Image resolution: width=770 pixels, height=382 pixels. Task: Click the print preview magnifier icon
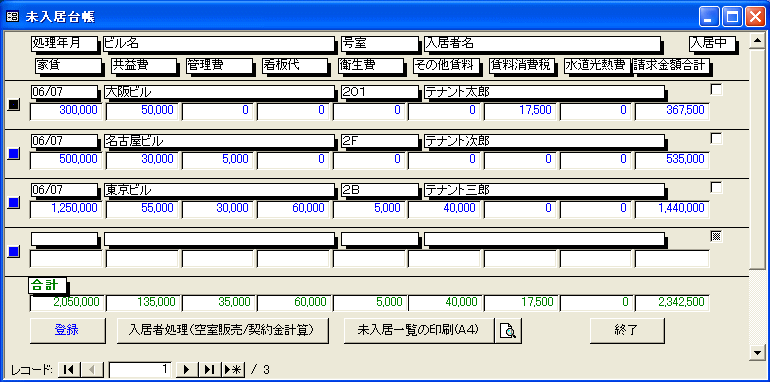(508, 331)
